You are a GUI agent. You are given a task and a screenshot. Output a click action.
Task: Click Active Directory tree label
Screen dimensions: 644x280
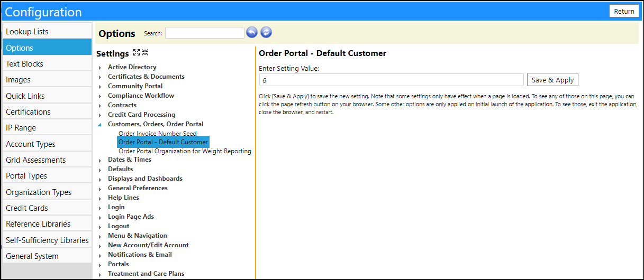132,67
